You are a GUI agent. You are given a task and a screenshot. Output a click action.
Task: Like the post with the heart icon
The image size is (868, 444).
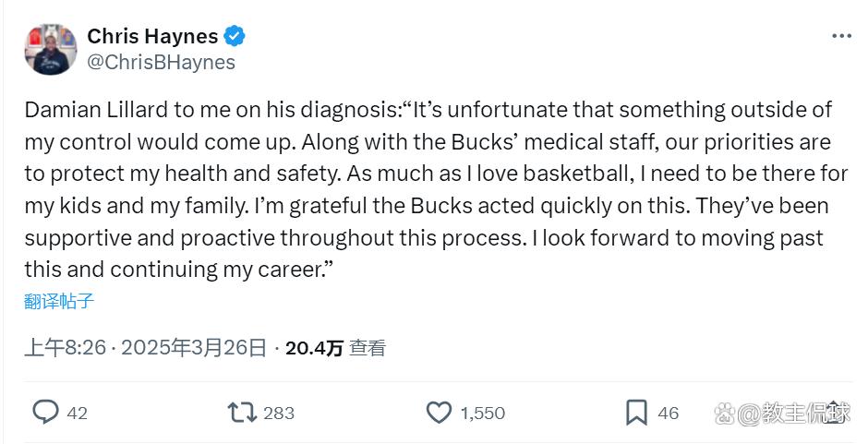pyautogui.click(x=440, y=412)
